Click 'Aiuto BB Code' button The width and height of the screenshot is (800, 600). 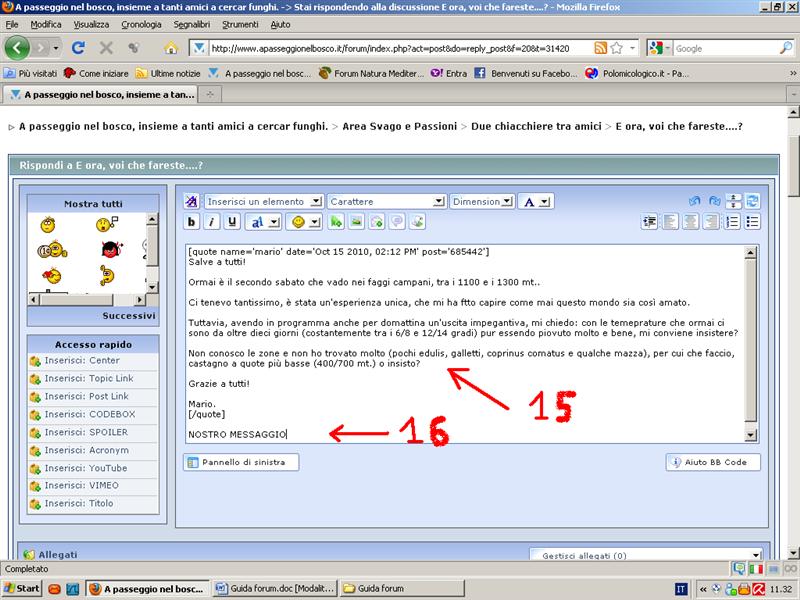[x=713, y=462]
